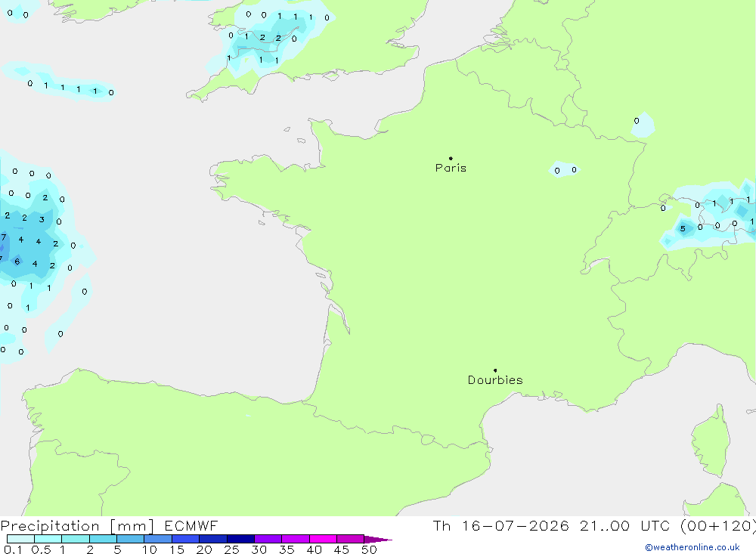This screenshot has width=756, height=554.
Task: Click the 3 mm value over the Atlantic
Action: click(42, 219)
